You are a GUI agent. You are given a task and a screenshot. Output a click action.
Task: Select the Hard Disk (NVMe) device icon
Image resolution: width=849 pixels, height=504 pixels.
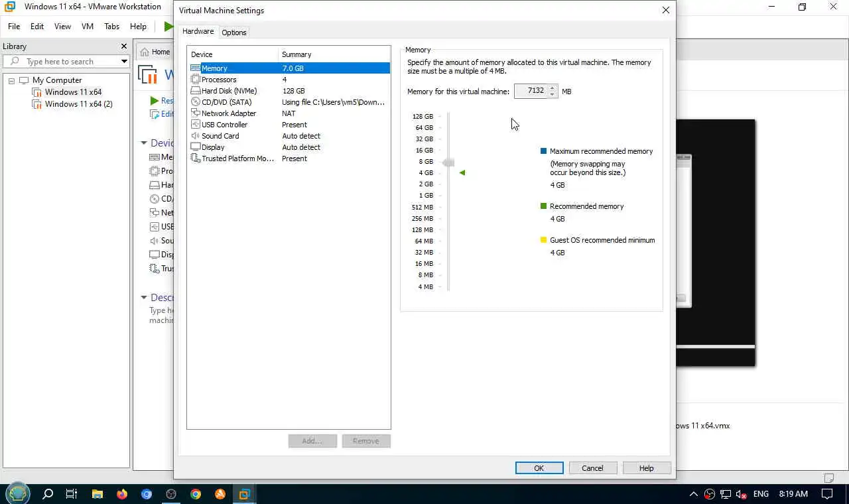[x=196, y=91]
